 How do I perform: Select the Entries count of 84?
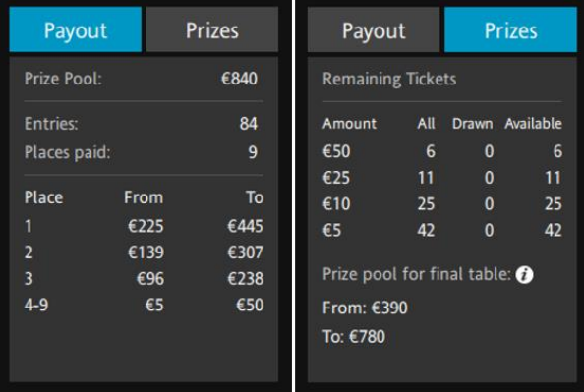click(249, 124)
